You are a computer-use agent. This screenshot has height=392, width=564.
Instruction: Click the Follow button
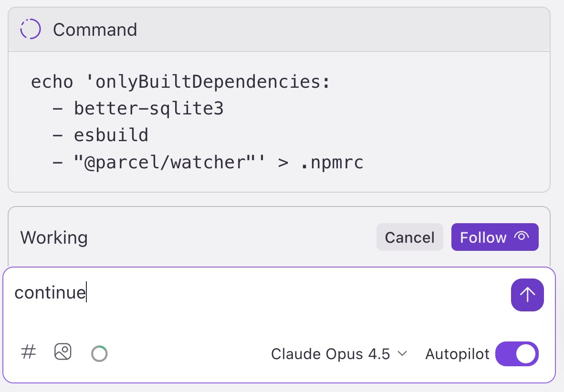pyautogui.click(x=495, y=237)
